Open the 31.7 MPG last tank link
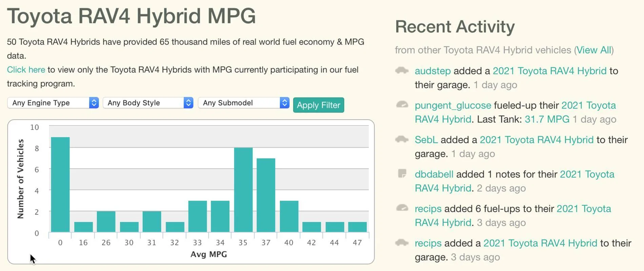 coord(547,119)
